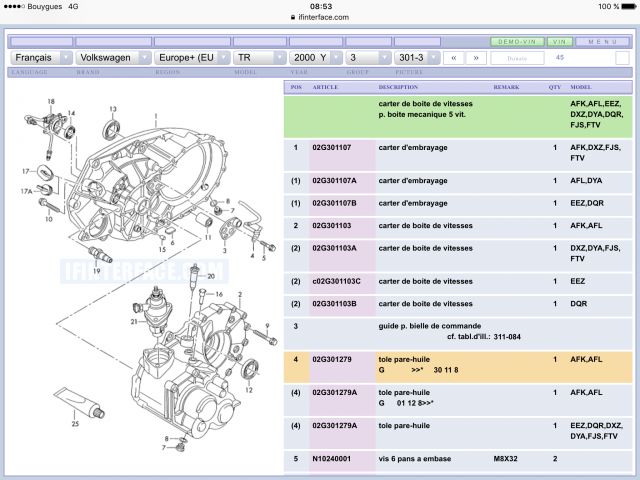The height and width of the screenshot is (480, 640).
Task: Click part number 25 tube in diagram
Action: click(80, 403)
